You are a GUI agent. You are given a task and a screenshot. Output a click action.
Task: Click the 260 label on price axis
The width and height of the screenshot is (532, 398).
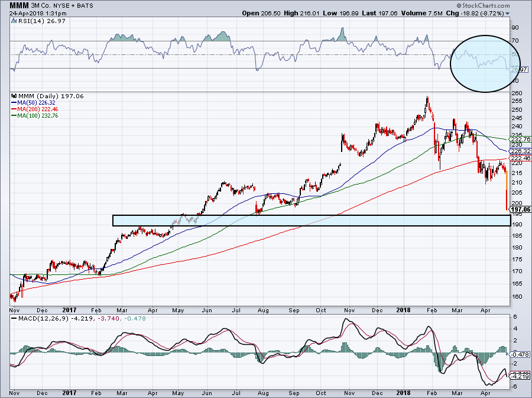click(517, 93)
